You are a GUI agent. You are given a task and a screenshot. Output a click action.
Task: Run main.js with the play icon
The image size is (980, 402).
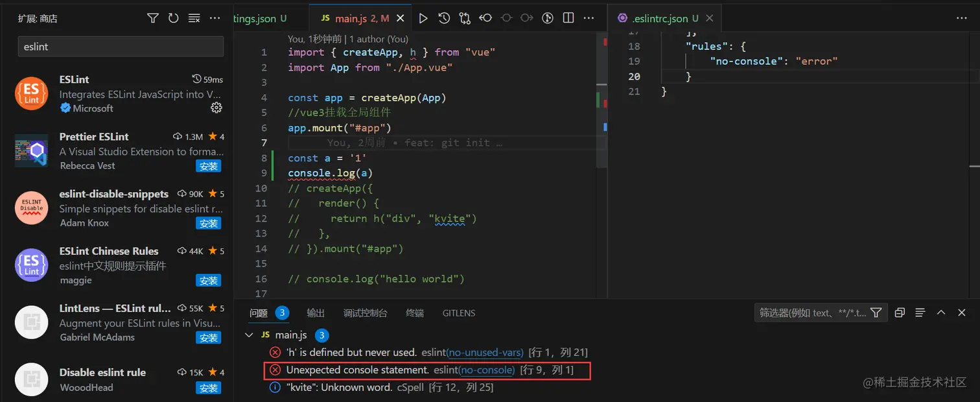423,18
